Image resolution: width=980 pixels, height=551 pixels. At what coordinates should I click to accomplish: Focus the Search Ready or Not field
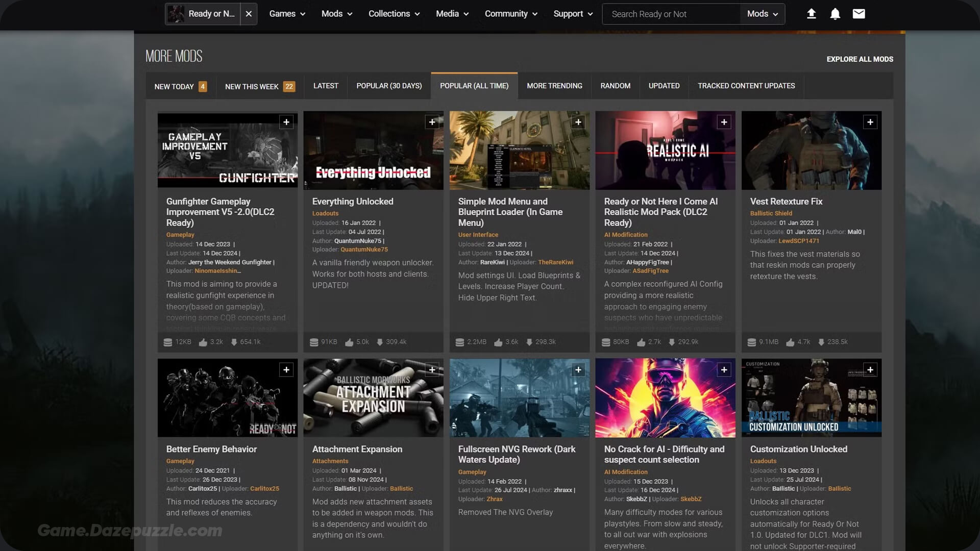(671, 14)
